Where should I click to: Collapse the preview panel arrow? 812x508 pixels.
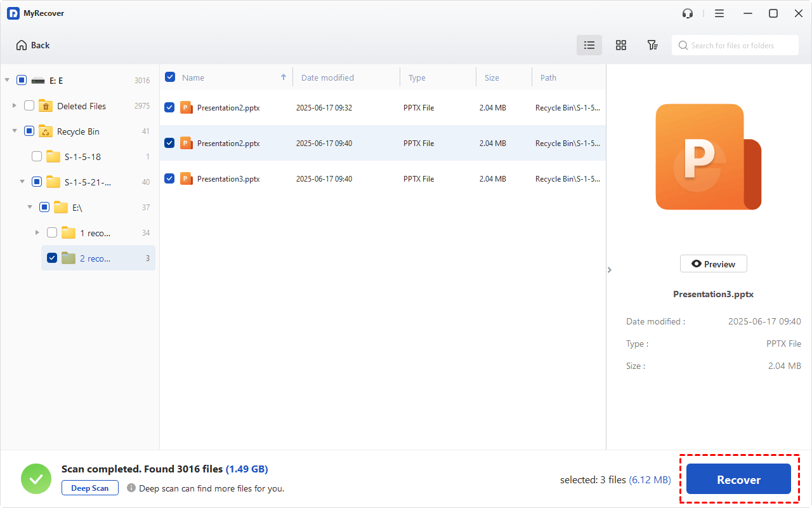(x=610, y=270)
